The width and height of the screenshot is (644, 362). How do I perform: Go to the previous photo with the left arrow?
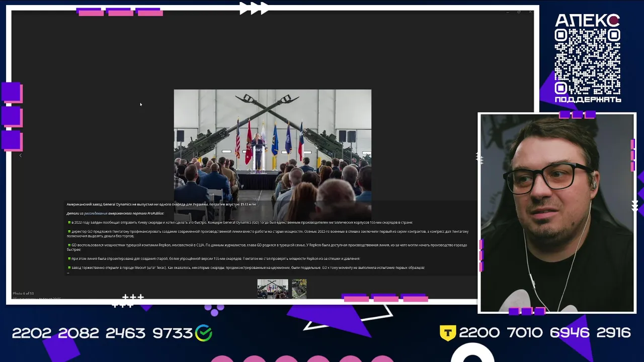(x=21, y=155)
